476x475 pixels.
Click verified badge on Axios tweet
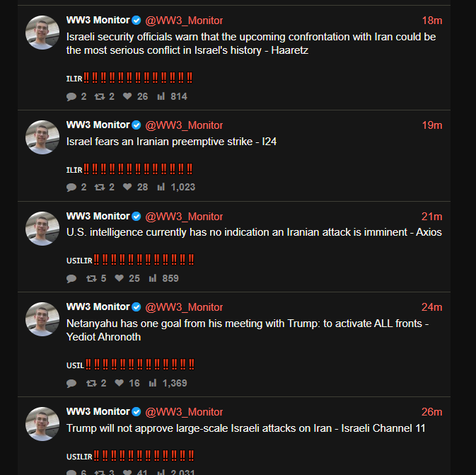137,217
